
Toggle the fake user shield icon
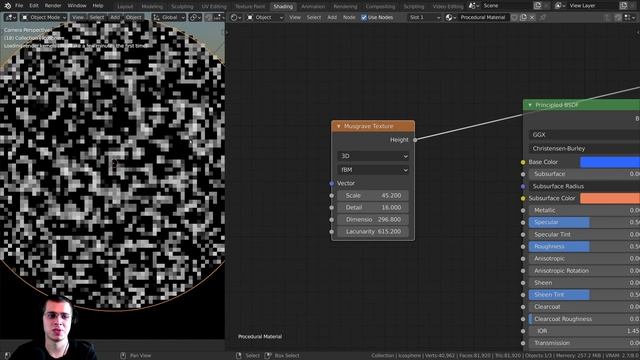click(514, 18)
